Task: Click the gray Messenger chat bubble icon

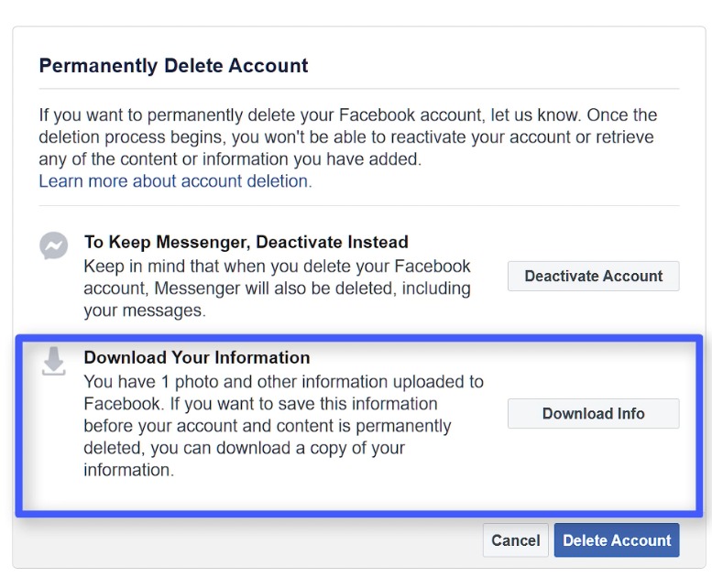Action: 53,245
